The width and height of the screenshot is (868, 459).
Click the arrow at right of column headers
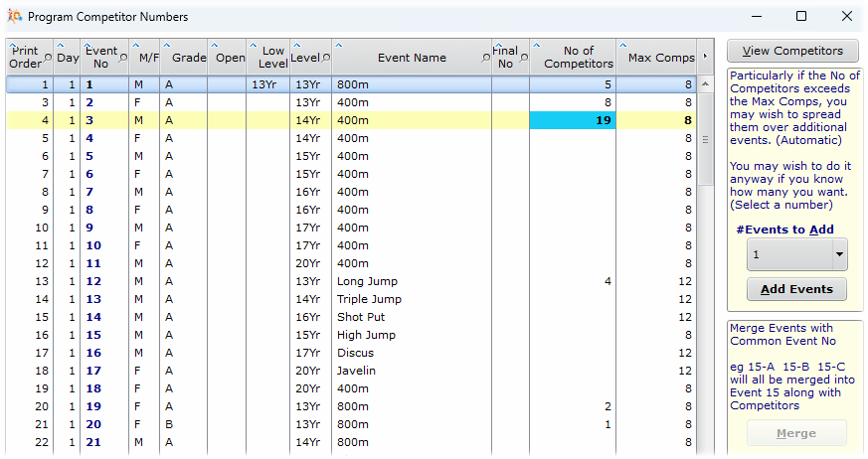(706, 57)
